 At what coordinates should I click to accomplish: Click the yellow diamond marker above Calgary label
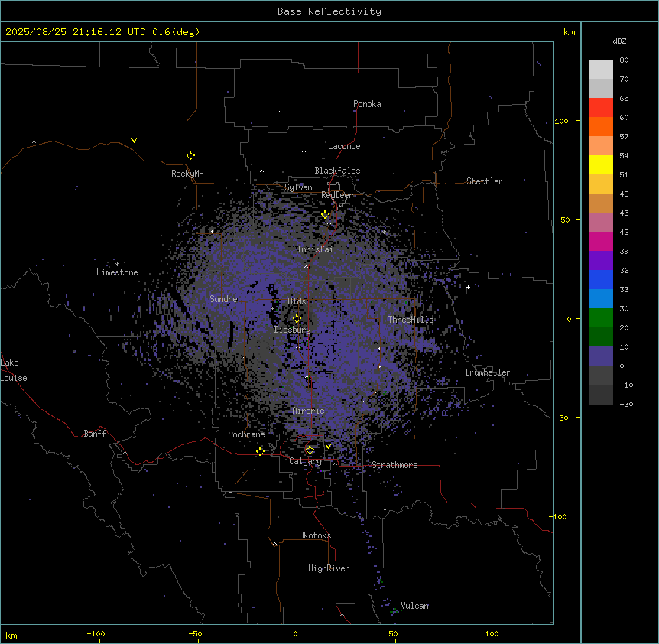coord(310,450)
